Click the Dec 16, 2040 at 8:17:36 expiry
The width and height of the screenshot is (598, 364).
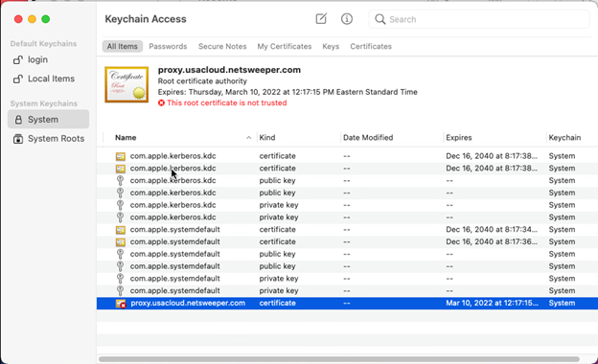tap(492, 241)
